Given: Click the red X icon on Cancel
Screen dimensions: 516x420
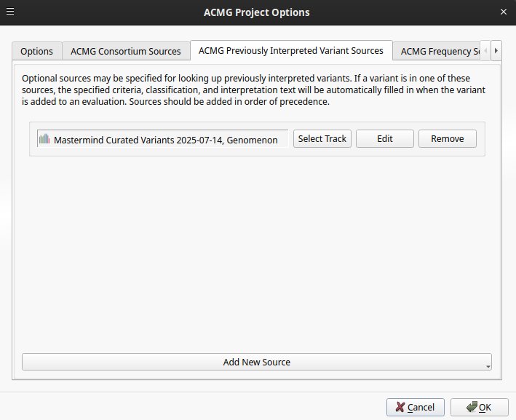Looking at the screenshot, I should pyautogui.click(x=400, y=408).
